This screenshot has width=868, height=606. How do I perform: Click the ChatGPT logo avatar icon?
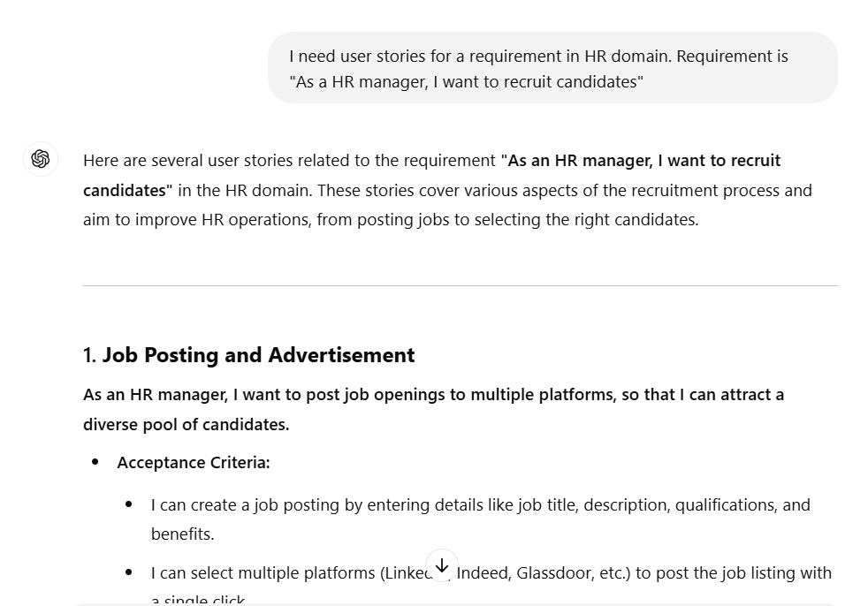pyautogui.click(x=41, y=159)
